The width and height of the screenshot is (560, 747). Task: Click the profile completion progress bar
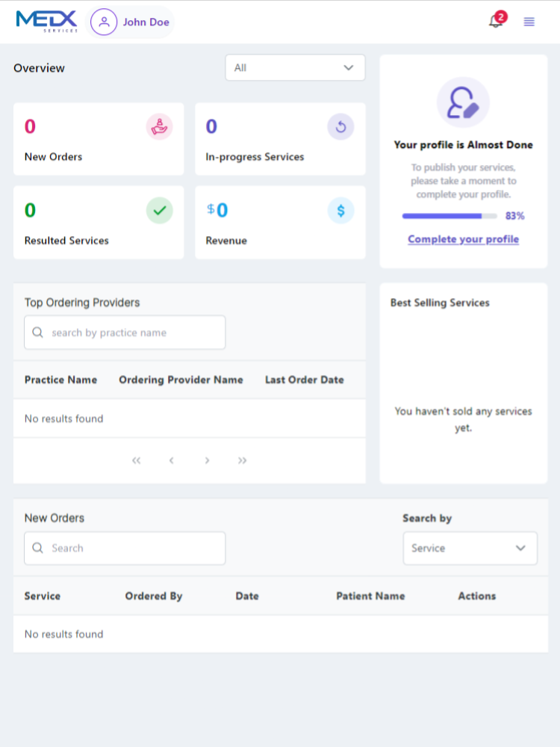[x=449, y=216]
